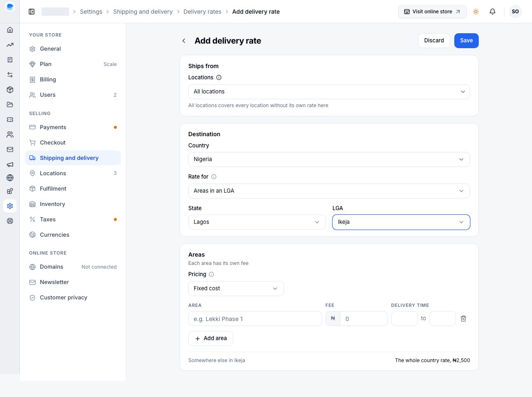
Task: Click the Add area button
Action: point(211,338)
